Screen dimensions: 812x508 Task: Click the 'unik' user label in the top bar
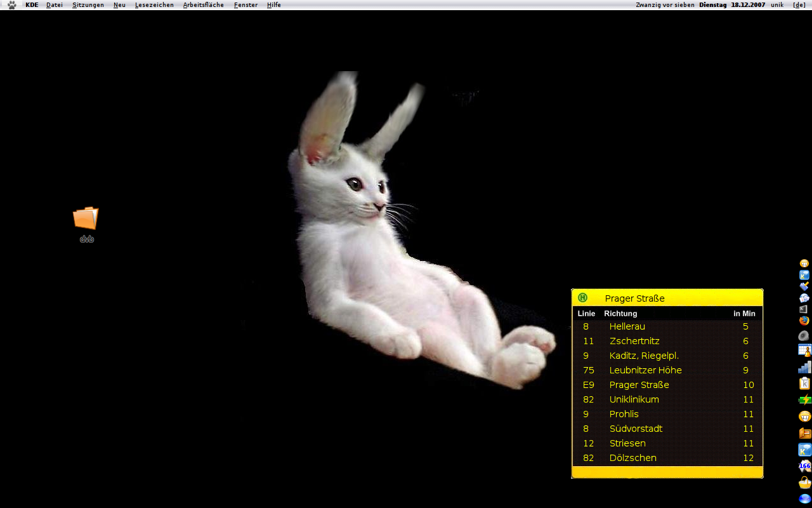tap(777, 4)
